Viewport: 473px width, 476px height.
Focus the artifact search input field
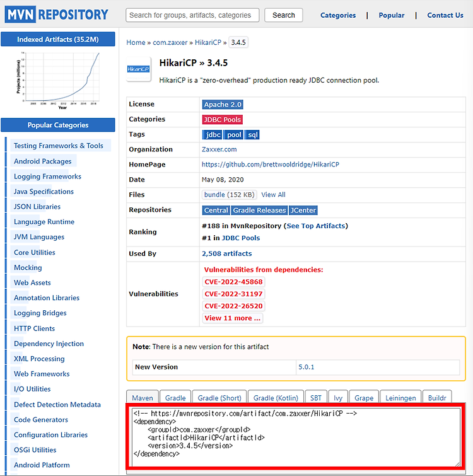192,15
